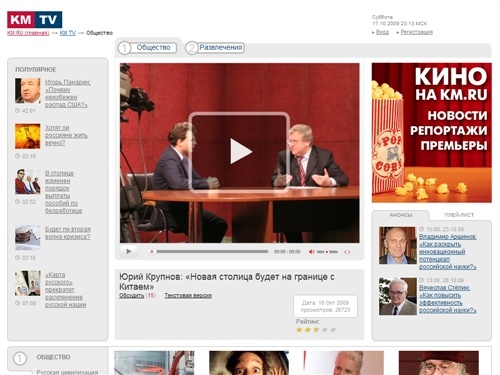
Task: Click the KM TV logo
Action: tap(35, 20)
